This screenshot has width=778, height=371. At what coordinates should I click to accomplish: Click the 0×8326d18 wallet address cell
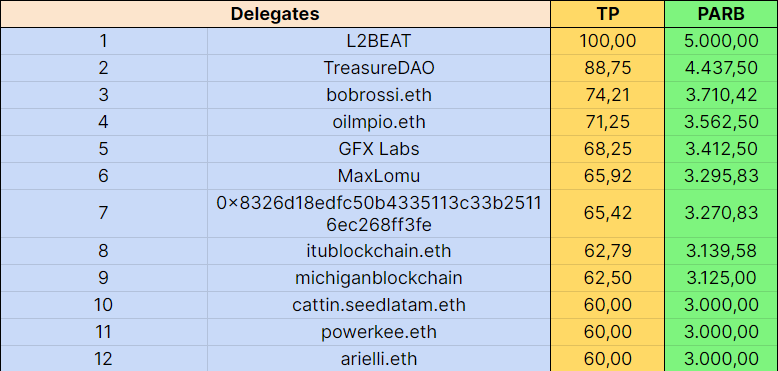tap(379, 213)
